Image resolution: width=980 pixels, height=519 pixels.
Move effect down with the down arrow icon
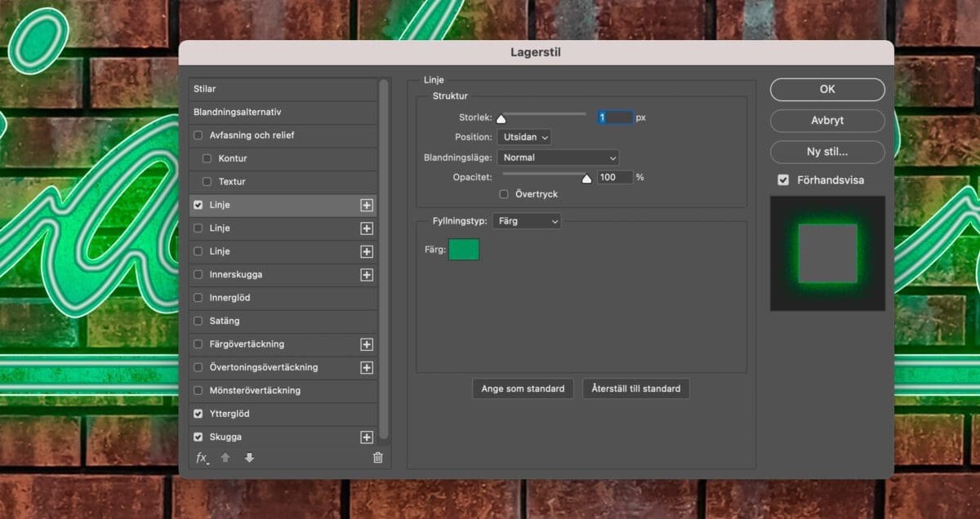click(249, 458)
